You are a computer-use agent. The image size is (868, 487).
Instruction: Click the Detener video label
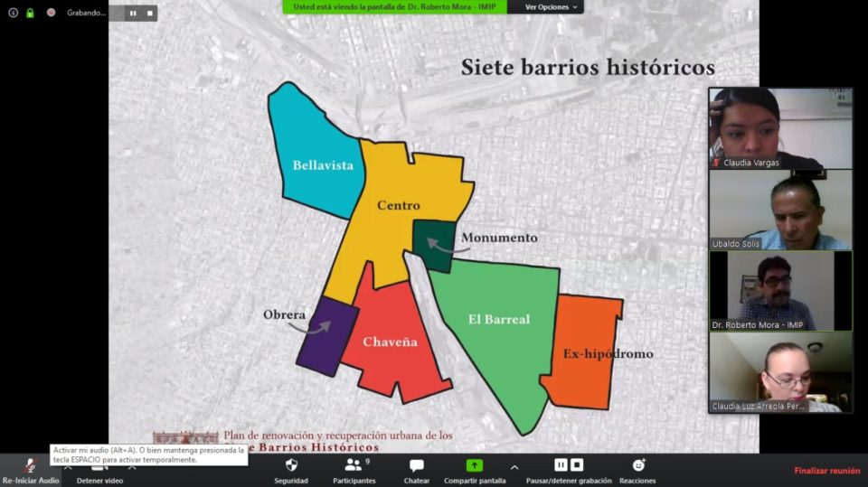[99, 481]
